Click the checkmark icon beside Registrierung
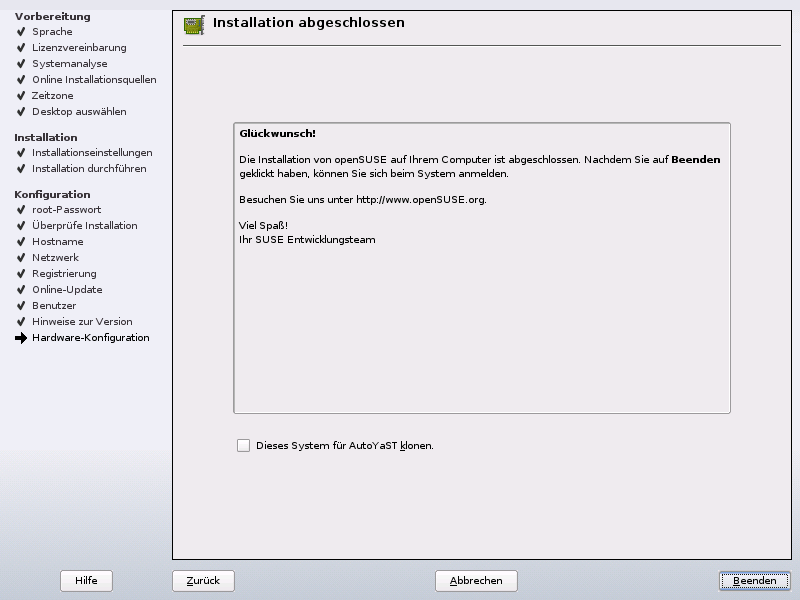Image resolution: width=800 pixels, height=600 pixels. point(21,273)
